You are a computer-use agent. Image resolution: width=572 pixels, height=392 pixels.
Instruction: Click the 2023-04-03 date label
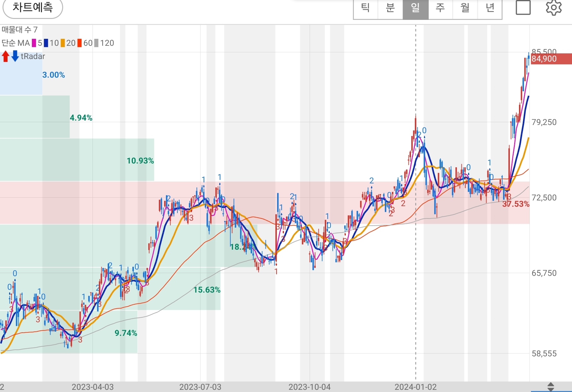92,387
